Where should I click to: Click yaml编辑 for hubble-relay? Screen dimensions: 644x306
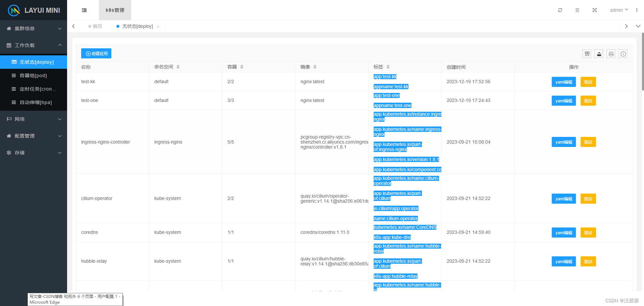tap(564, 261)
